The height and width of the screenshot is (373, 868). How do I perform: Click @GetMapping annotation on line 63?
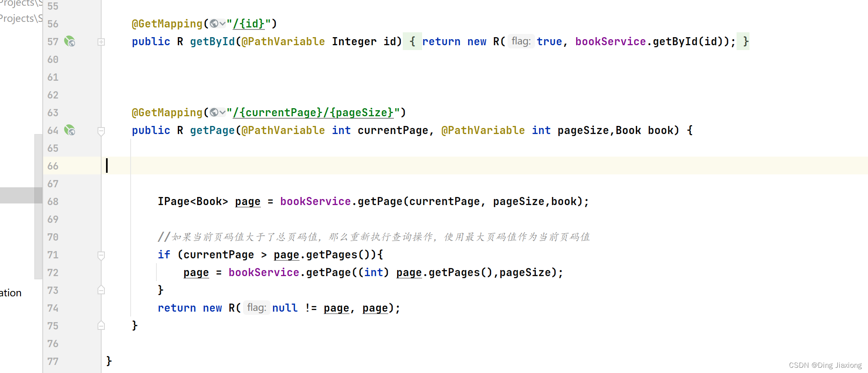click(167, 113)
